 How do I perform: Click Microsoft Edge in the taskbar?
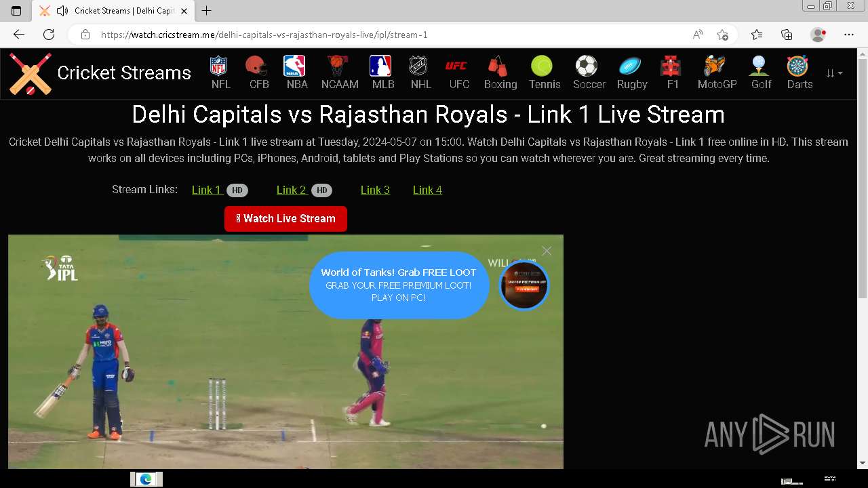point(146,479)
